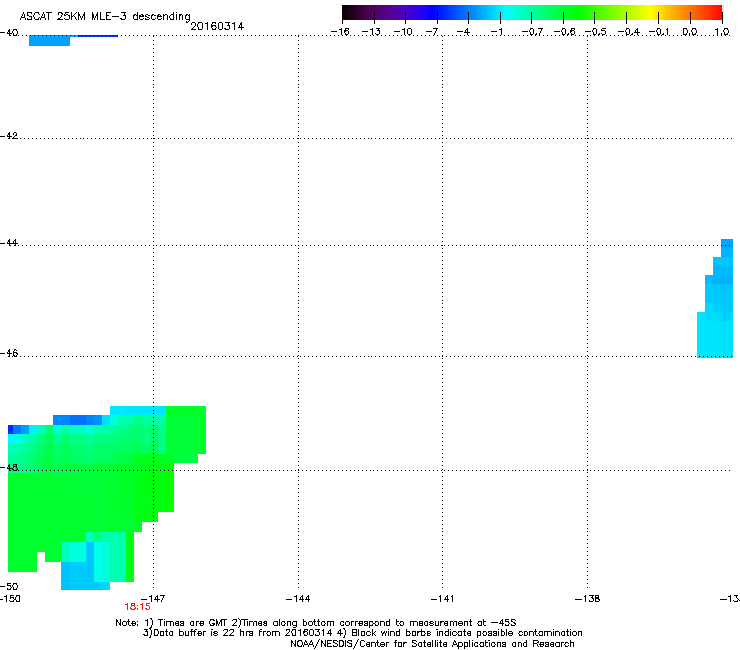Click the red time label '18:15'
Screen dimensions: 740x650
point(137,607)
